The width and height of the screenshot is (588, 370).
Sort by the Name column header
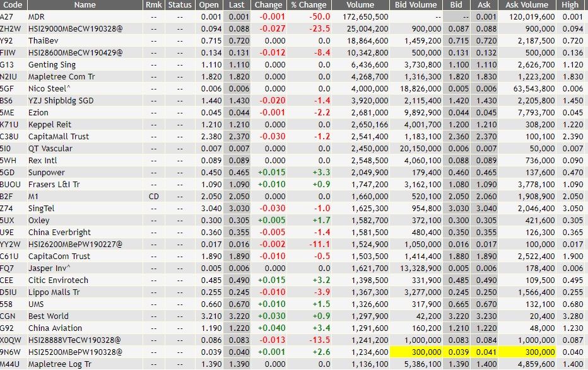(85, 5)
